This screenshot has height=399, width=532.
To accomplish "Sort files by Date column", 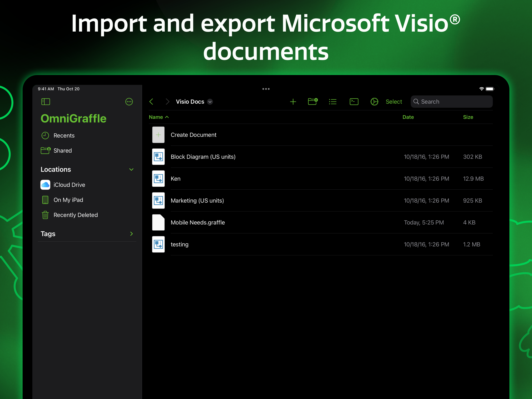I will 408,117.
